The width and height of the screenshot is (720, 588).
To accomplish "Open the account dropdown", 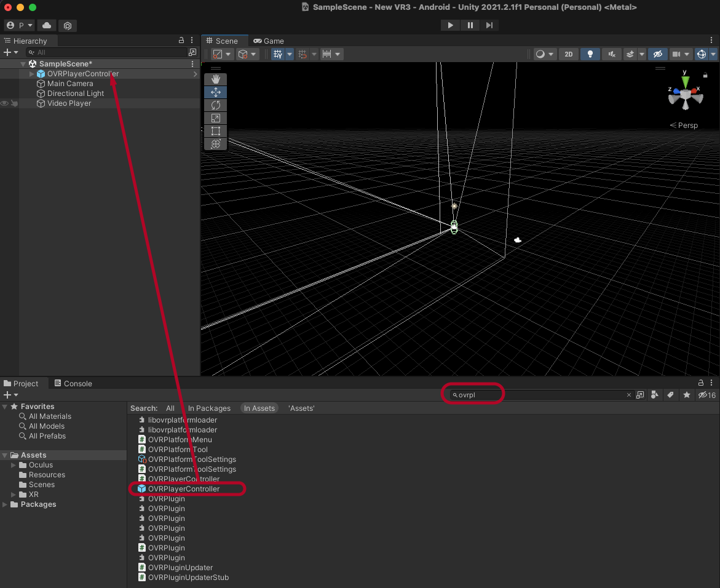I will [x=19, y=25].
